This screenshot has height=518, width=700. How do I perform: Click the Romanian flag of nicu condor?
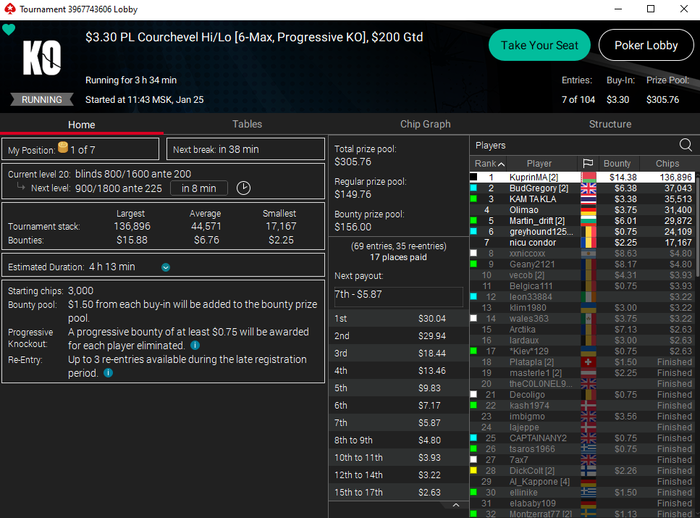click(588, 242)
